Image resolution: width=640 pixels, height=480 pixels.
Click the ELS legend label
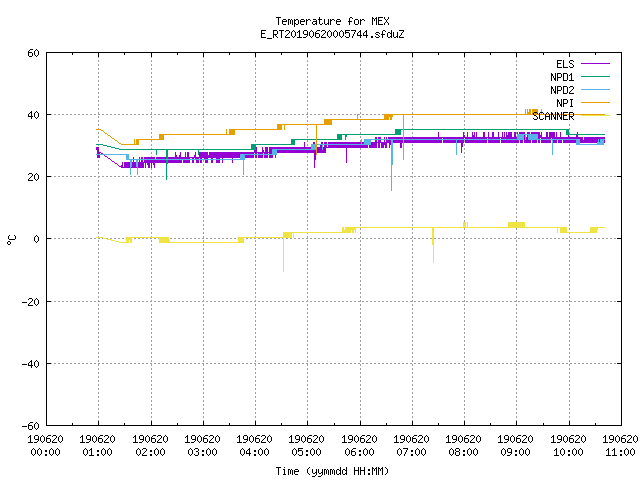coord(565,64)
